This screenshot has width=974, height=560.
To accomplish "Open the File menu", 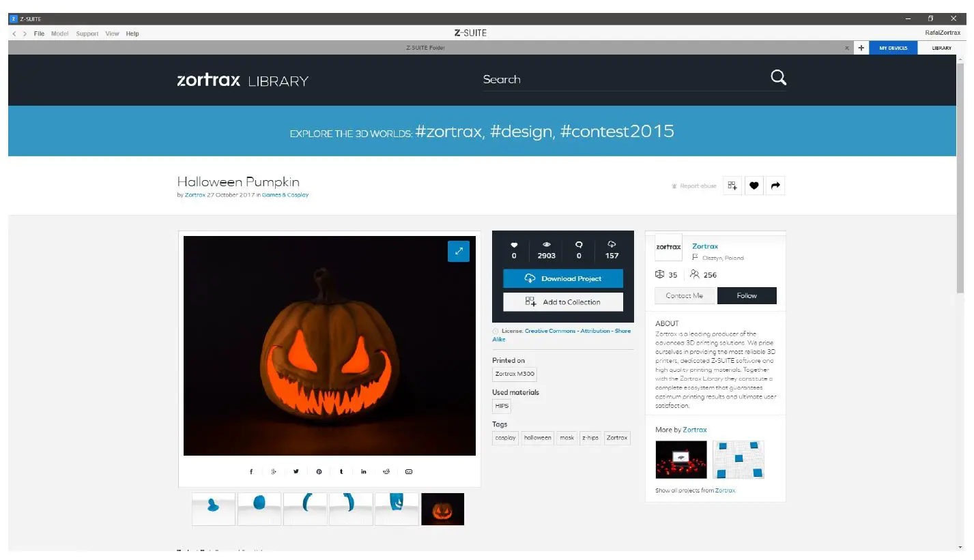I will pos(39,33).
